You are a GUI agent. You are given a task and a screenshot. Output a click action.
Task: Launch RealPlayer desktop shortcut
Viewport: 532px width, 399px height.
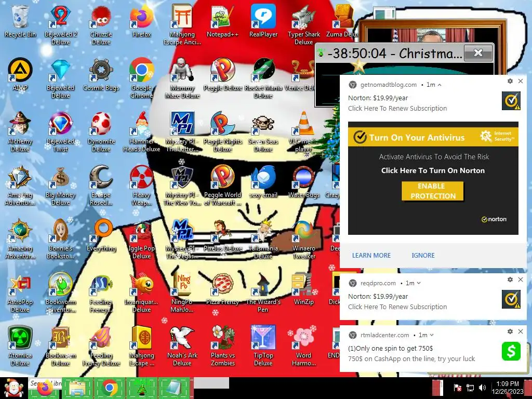click(x=263, y=21)
